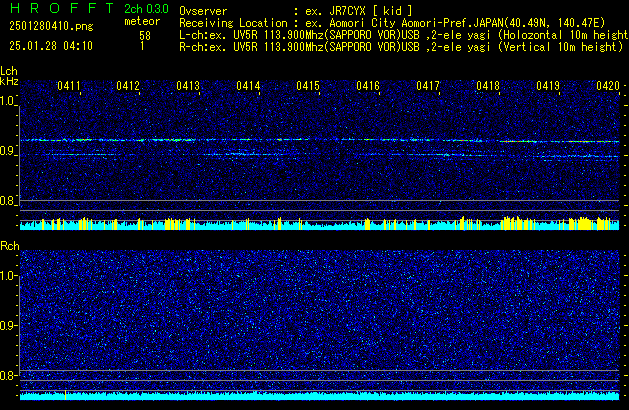Click the 'meteor' count label

point(142,21)
